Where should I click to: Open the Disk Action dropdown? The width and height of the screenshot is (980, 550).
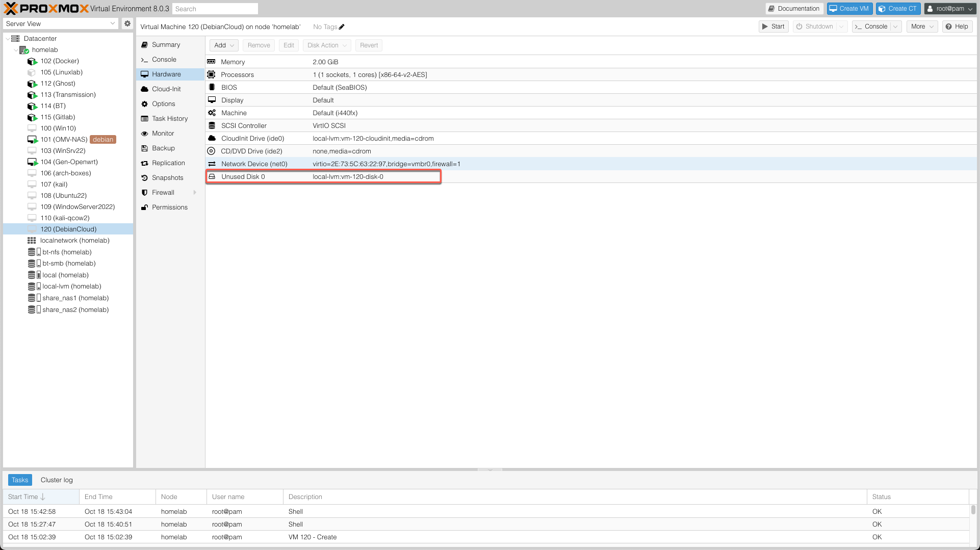[327, 45]
